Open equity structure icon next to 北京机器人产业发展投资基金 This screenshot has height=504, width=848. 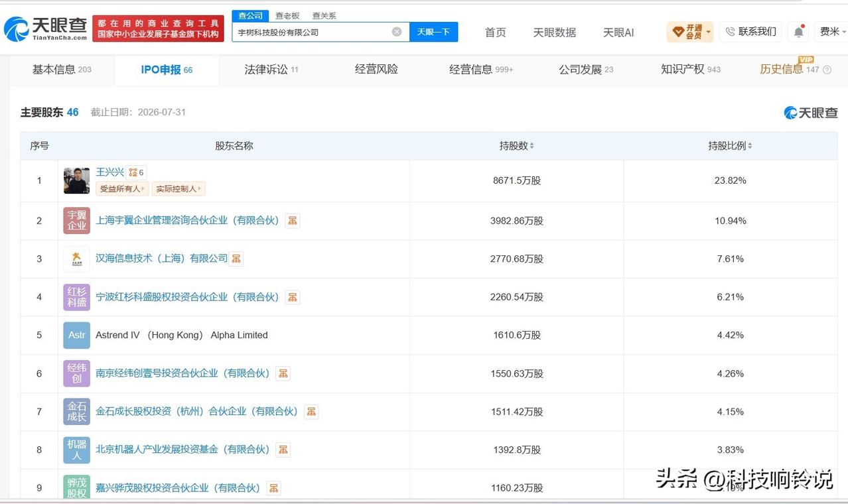tap(283, 450)
